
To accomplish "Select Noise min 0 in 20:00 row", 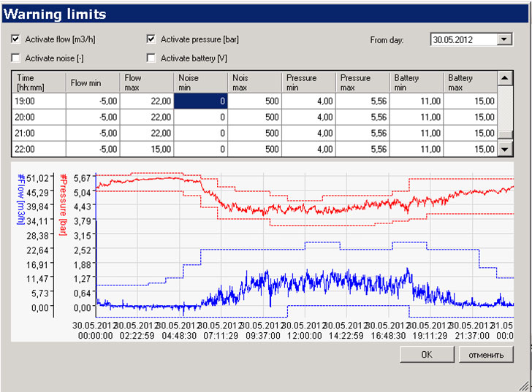I will point(200,117).
